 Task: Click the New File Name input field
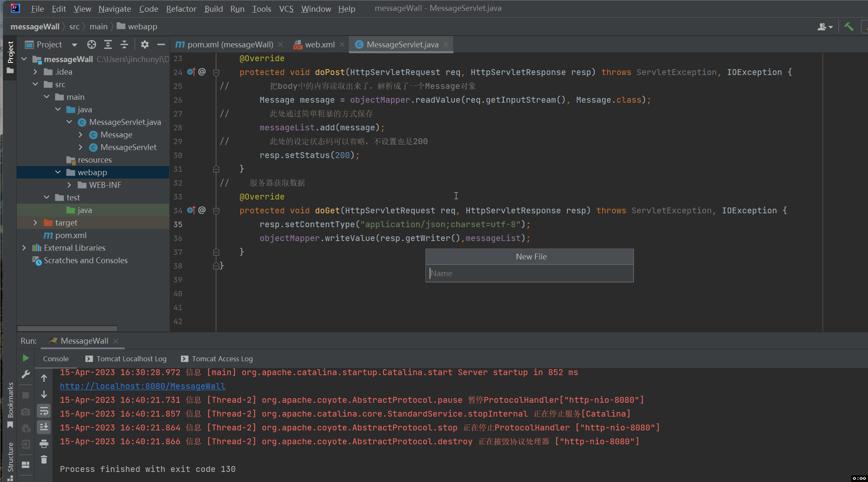coord(529,273)
